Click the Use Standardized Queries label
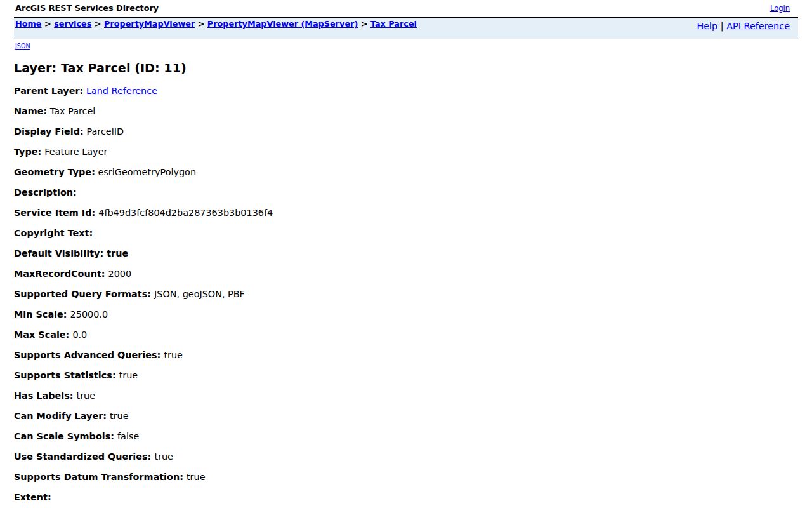The height and width of the screenshot is (508, 812). tap(82, 457)
